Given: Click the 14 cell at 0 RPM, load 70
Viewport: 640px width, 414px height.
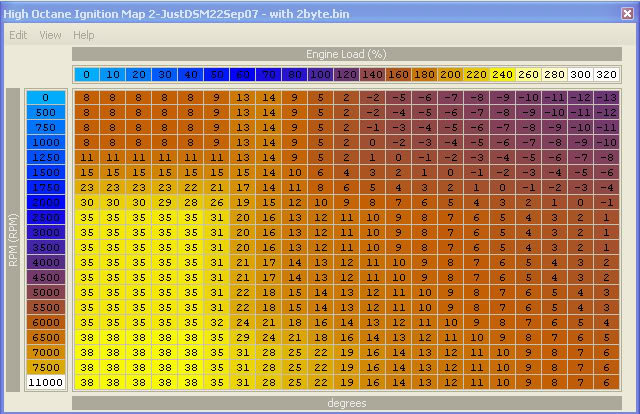Looking at the screenshot, I should click(x=269, y=98).
